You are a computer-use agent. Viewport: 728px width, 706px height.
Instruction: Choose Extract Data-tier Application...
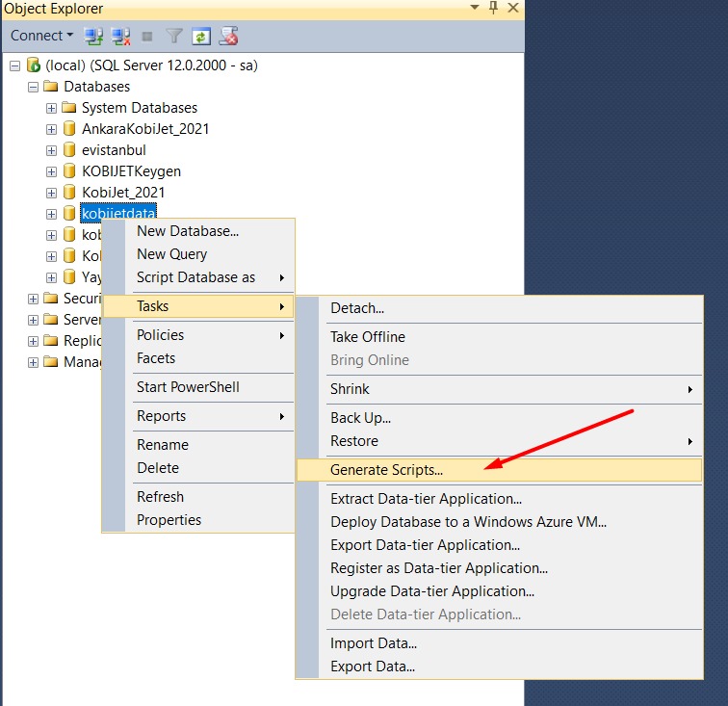tap(499, 498)
